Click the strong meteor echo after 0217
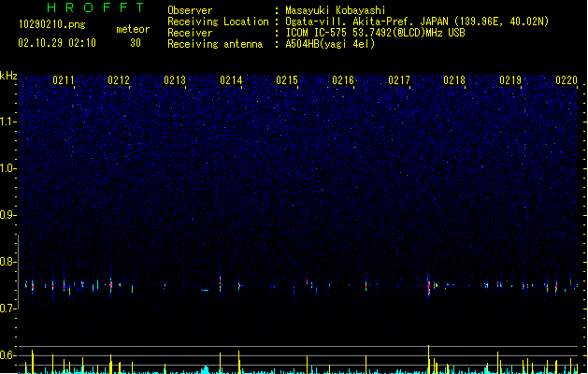 point(429,287)
